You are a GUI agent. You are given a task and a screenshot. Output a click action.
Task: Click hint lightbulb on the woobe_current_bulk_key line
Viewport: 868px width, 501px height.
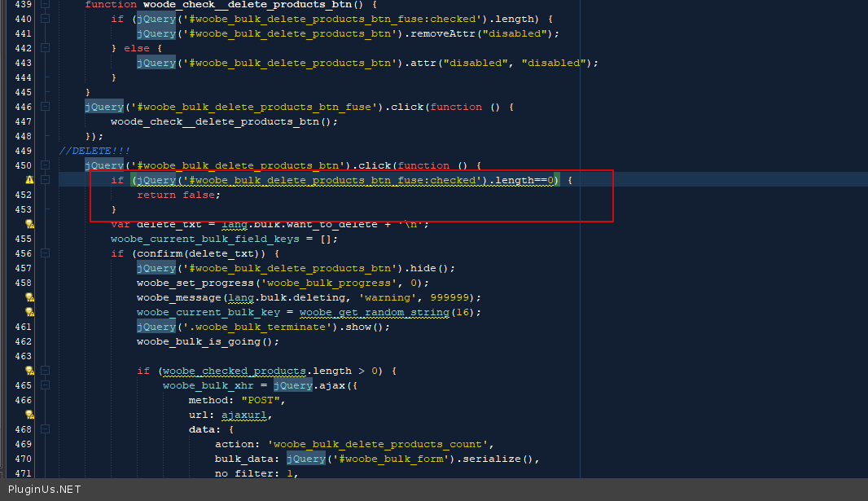(x=29, y=312)
